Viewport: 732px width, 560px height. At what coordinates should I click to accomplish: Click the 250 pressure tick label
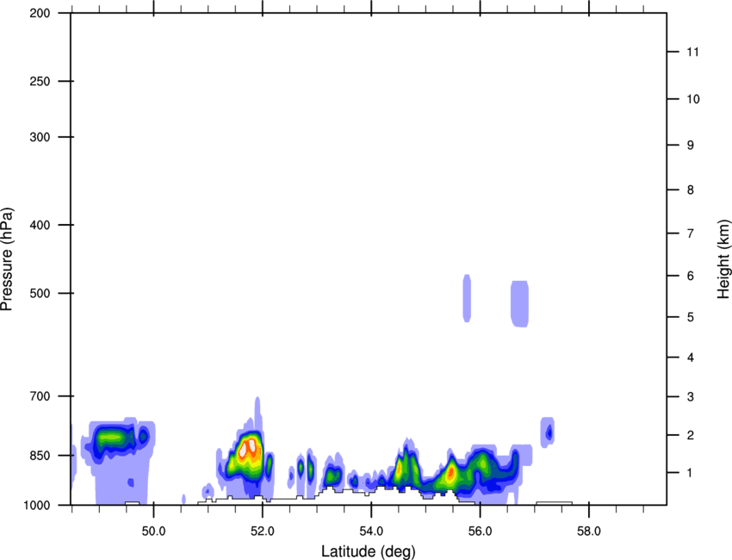pyautogui.click(x=40, y=81)
